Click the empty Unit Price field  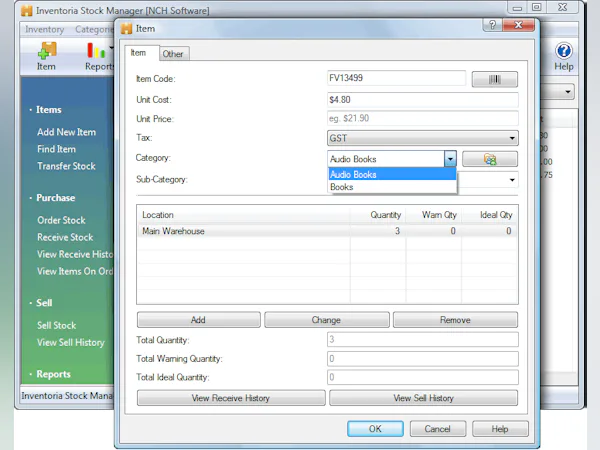pyautogui.click(x=422, y=118)
